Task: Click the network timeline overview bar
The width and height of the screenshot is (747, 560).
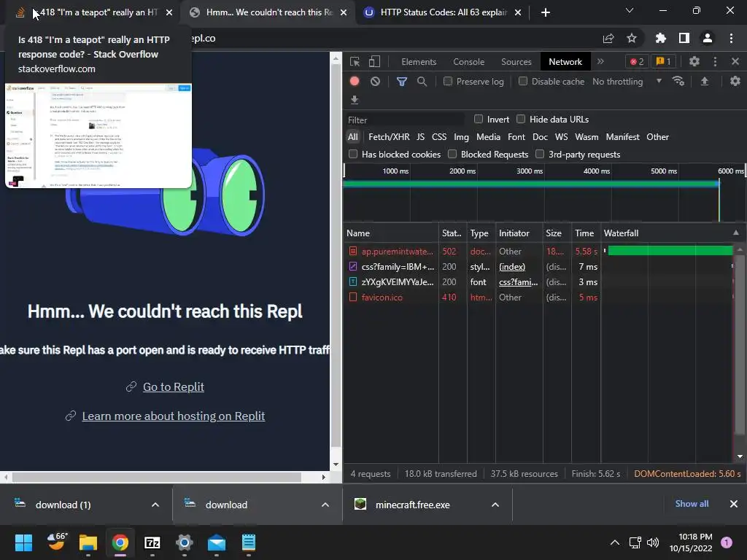Action: (531, 183)
